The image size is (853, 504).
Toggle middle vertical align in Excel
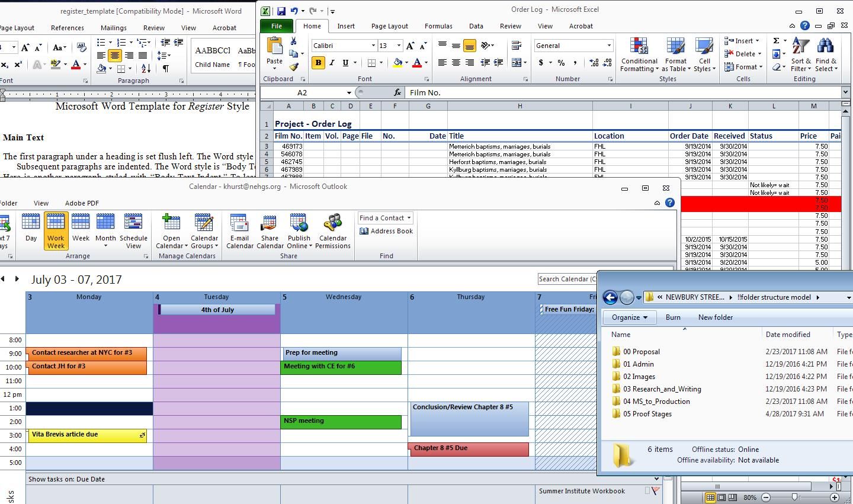(x=456, y=46)
